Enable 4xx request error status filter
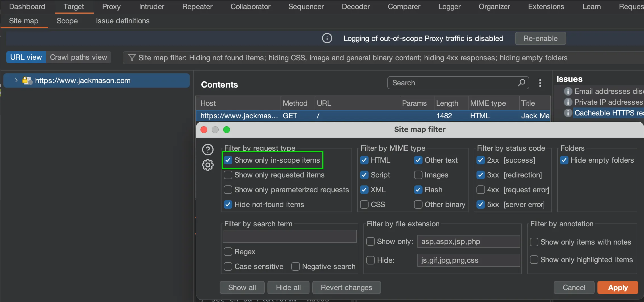This screenshot has width=644, height=302. (481, 190)
